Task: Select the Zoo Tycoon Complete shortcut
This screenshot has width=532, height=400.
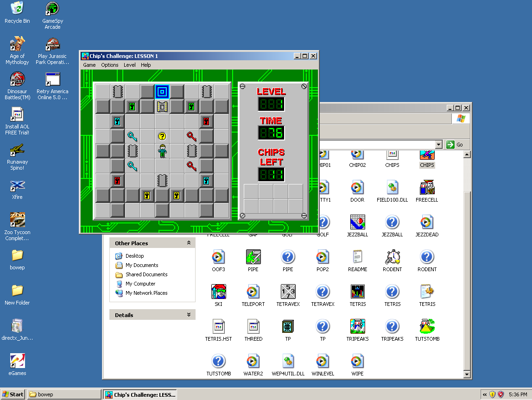Action: pos(17,226)
